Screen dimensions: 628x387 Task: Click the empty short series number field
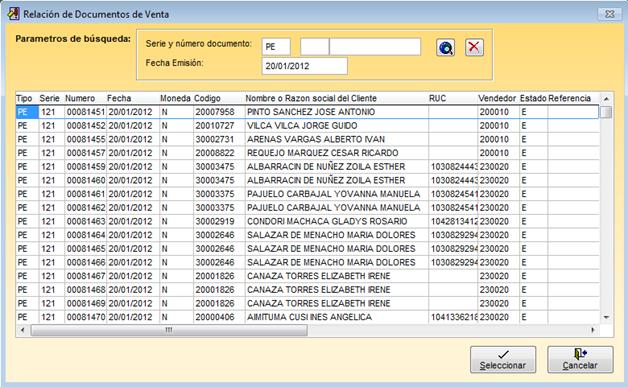click(x=314, y=47)
